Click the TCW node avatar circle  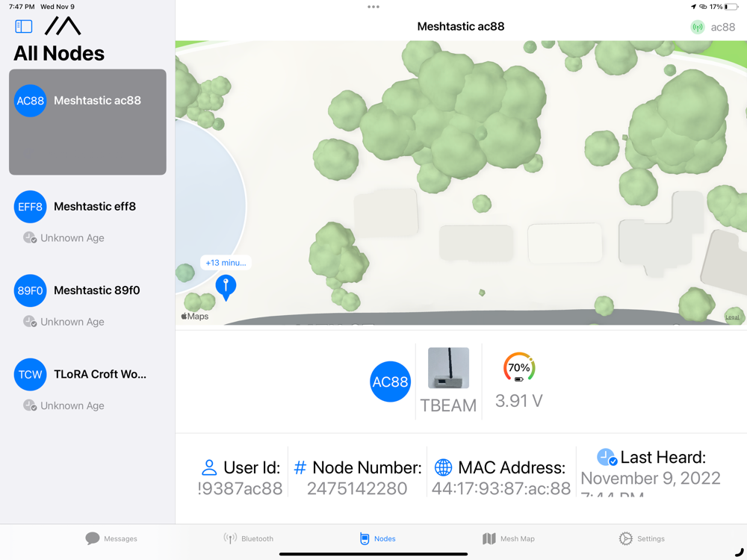click(30, 374)
